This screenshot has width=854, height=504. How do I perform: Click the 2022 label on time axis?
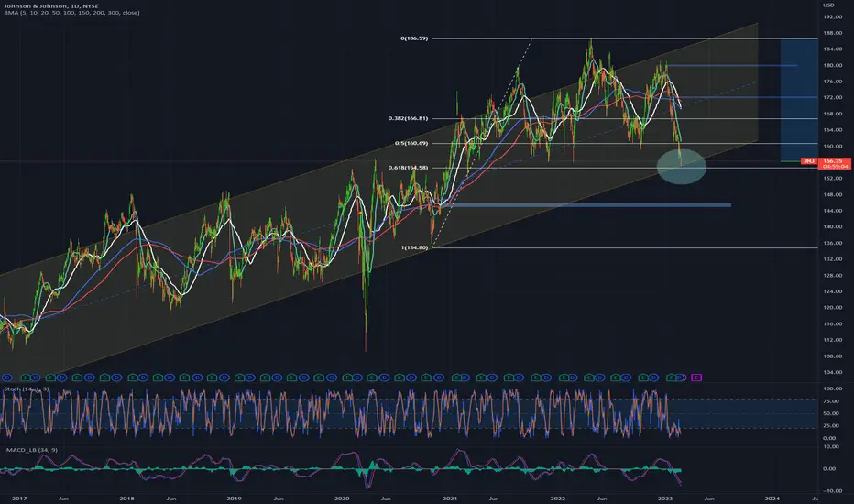557,498
